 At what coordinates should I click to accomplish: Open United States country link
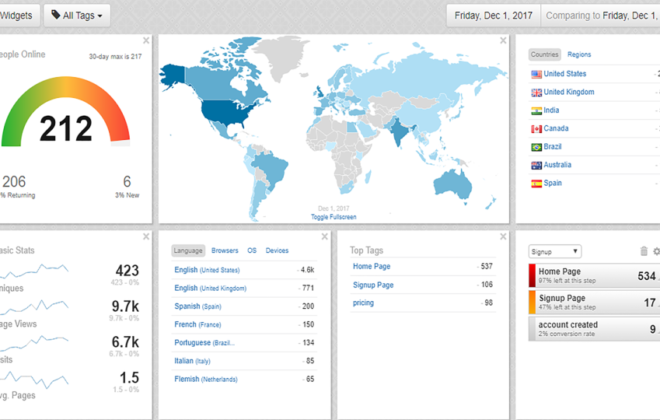(x=565, y=74)
